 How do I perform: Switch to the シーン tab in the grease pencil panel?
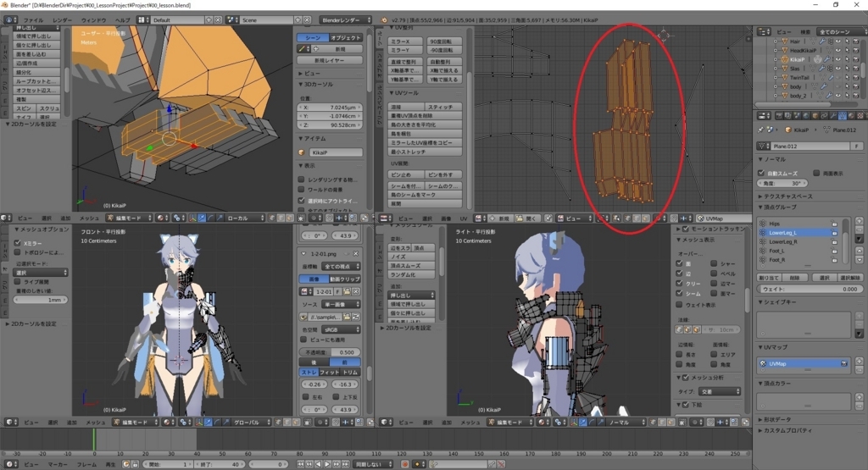(x=314, y=37)
